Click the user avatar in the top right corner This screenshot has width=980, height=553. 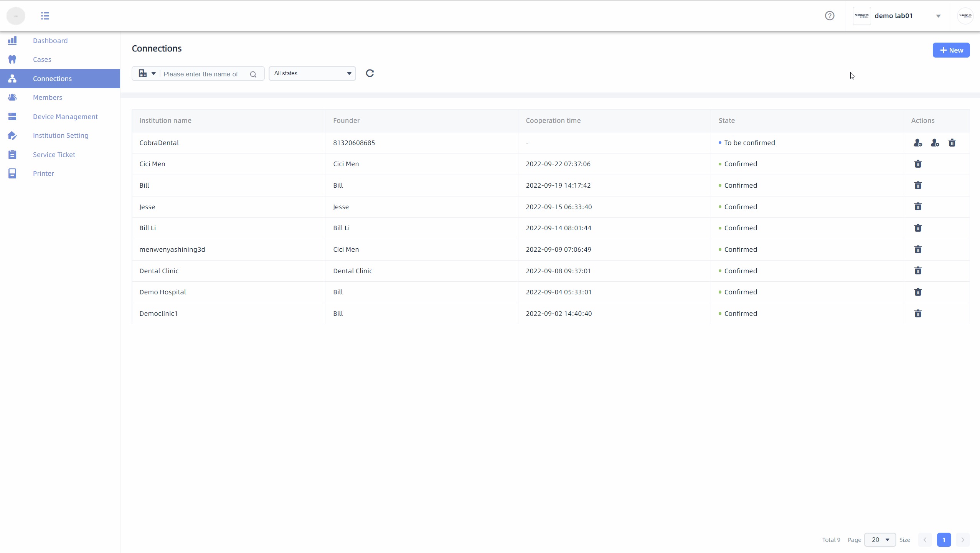click(965, 16)
